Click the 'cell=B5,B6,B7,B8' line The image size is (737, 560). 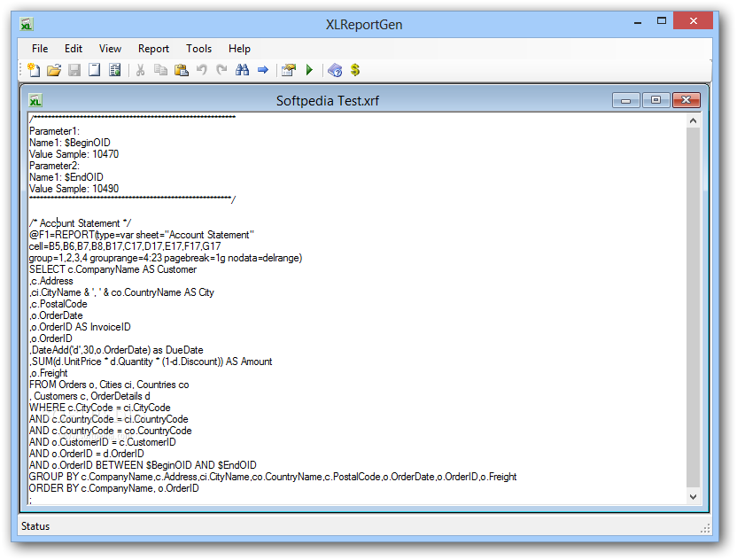pos(125,246)
